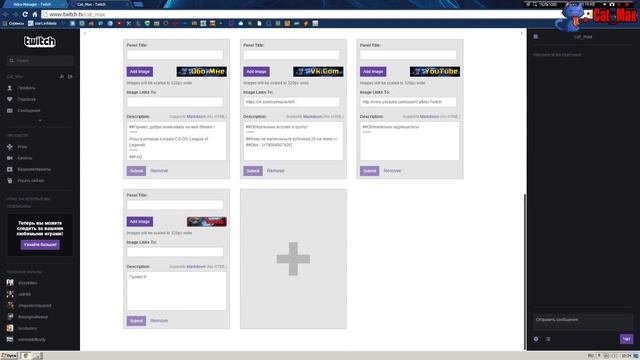Open the Markdown link in the YouTube panel
The width and height of the screenshot is (640, 360).
[429, 117]
